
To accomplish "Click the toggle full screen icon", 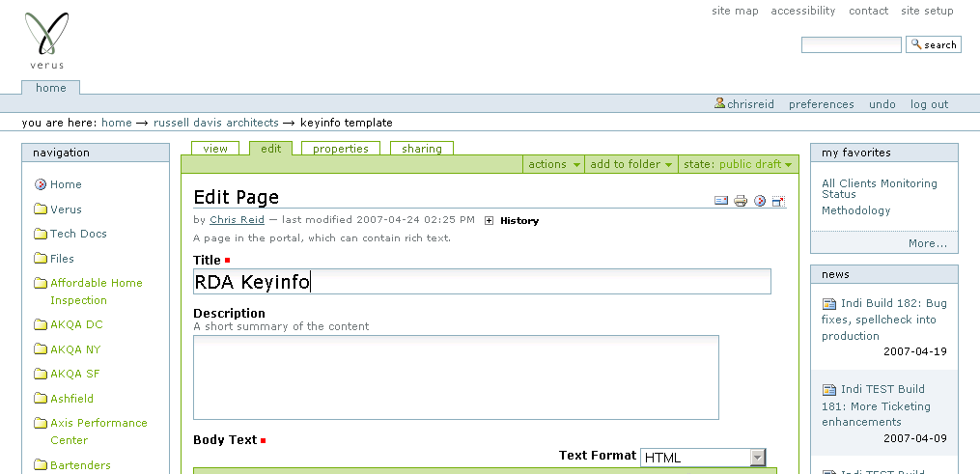I will tap(778, 201).
